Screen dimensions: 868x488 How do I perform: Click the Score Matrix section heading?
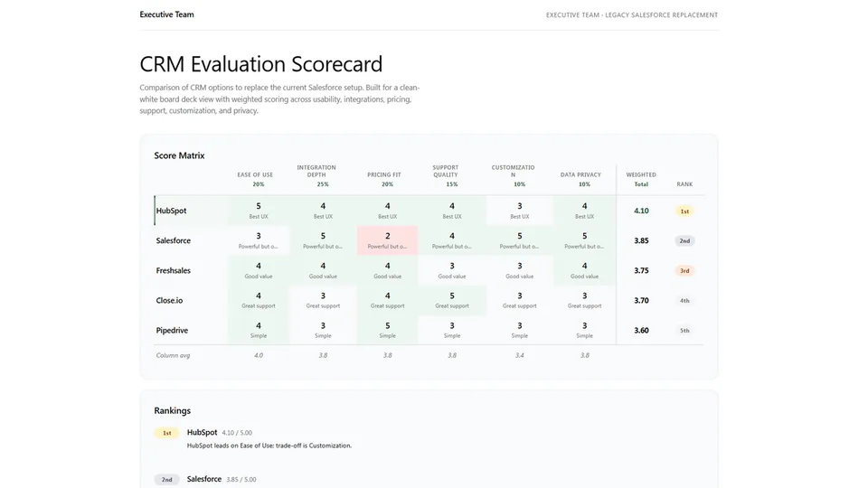pyautogui.click(x=179, y=155)
